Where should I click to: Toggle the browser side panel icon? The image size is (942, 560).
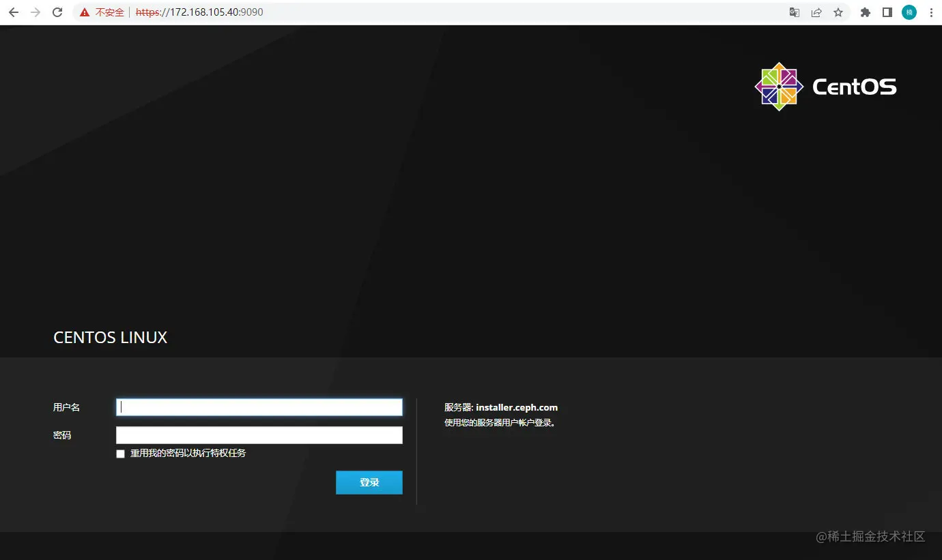coord(887,12)
